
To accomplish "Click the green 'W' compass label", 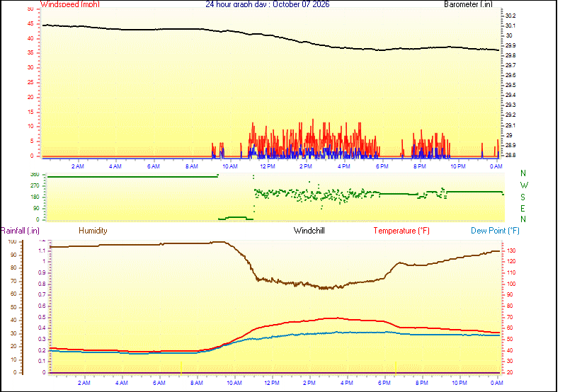I will (524, 185).
